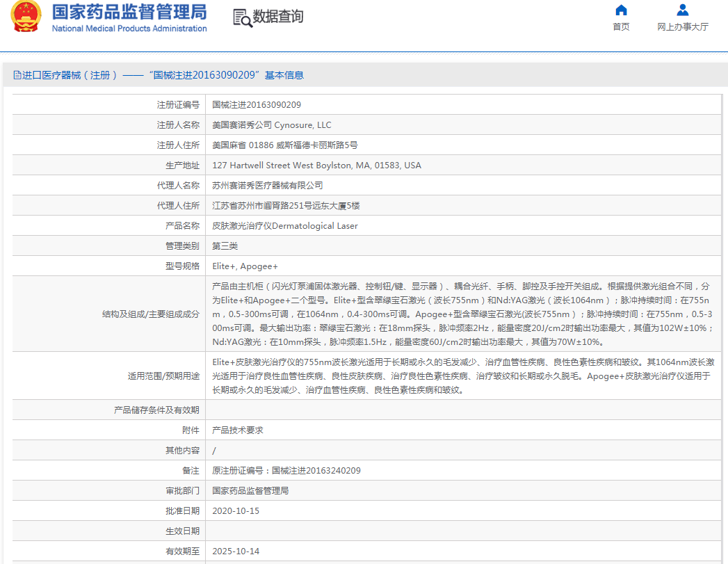Click the 生效日期 row label

(182, 531)
